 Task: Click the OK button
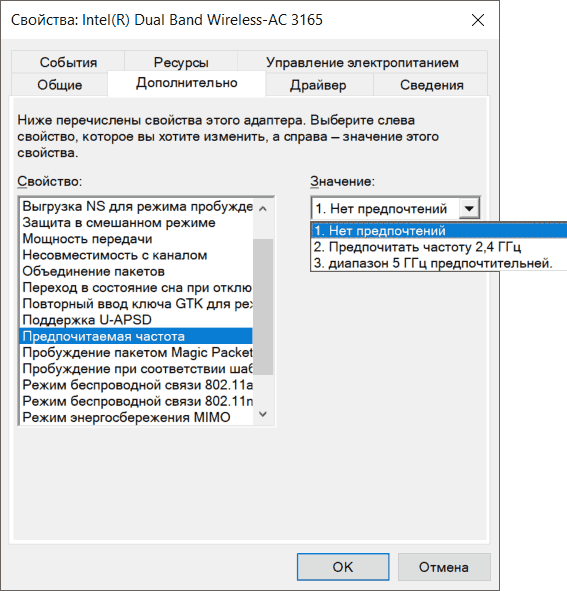(343, 567)
